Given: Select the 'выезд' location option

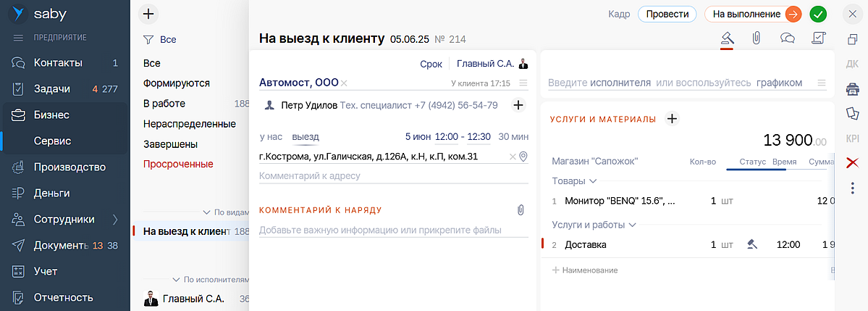Looking at the screenshot, I should (306, 136).
